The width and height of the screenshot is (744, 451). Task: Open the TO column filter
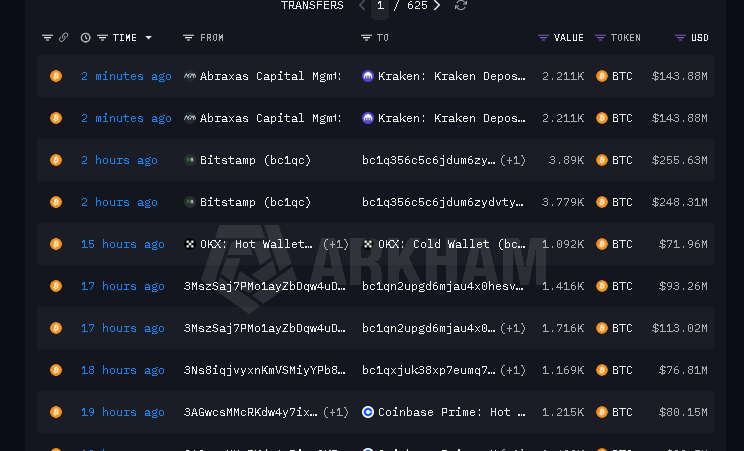coord(366,38)
